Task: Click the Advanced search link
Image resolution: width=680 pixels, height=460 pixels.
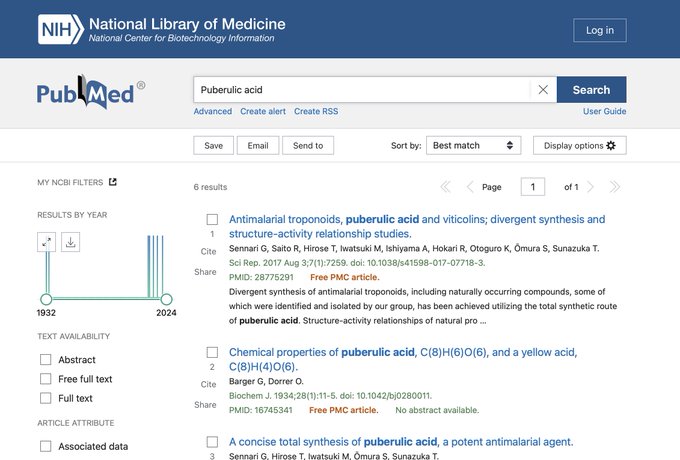Action: 213,112
